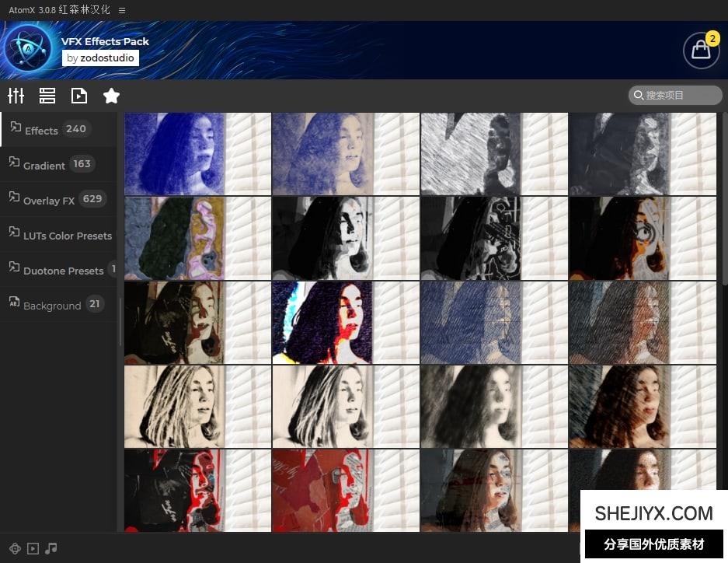The height and width of the screenshot is (563, 728).
Task: Focus the search projects field
Action: click(676, 95)
